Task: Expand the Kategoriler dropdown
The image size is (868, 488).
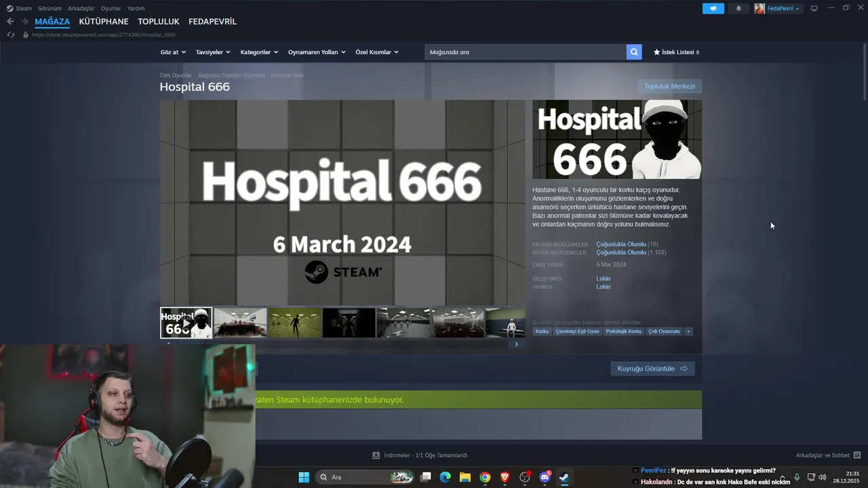Action: pos(259,52)
